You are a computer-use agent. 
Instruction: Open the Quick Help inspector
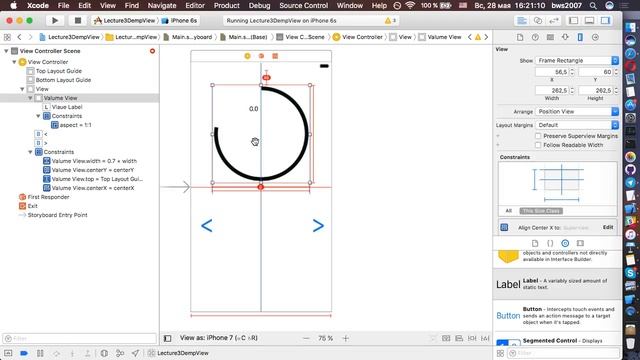click(535, 37)
